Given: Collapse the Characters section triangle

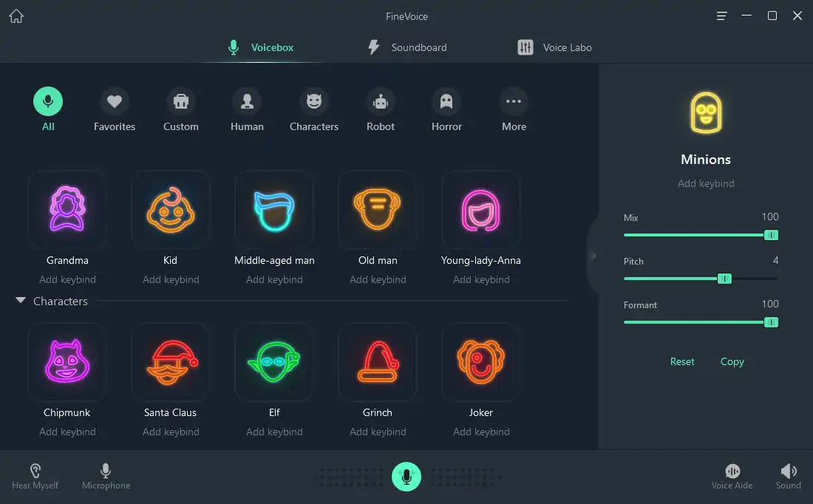Looking at the screenshot, I should coord(21,300).
